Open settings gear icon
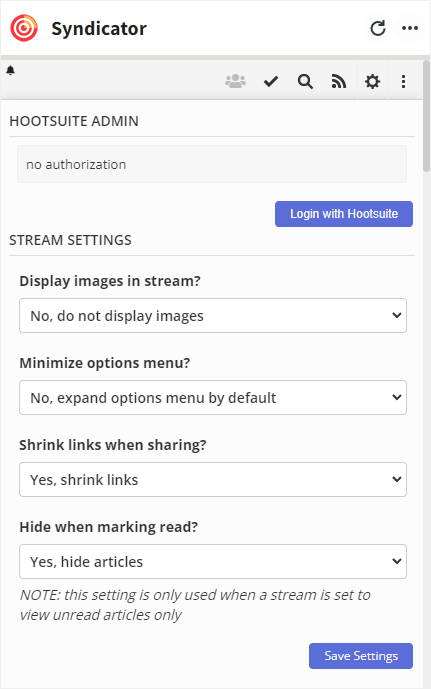 (x=372, y=81)
